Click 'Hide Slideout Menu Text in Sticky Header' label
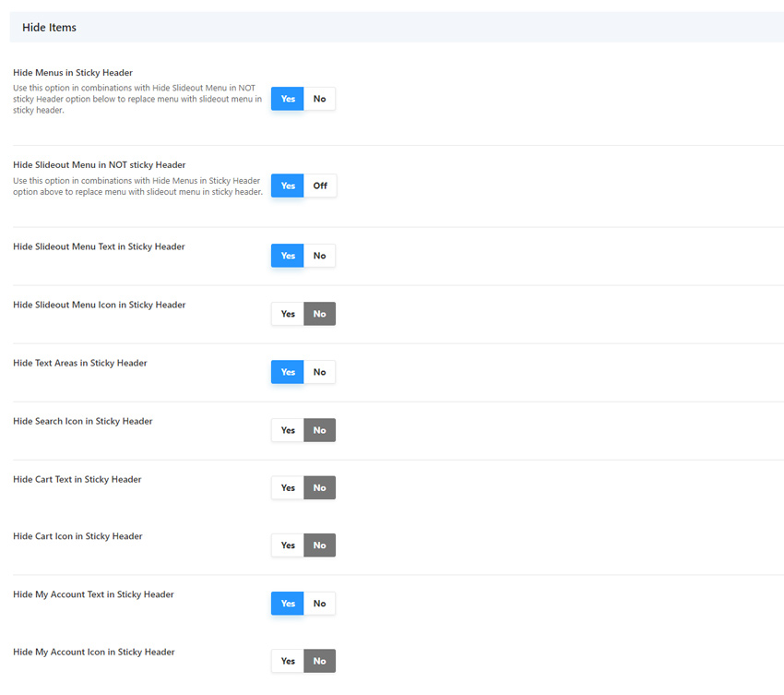Image resolution: width=784 pixels, height=695 pixels. click(x=99, y=246)
